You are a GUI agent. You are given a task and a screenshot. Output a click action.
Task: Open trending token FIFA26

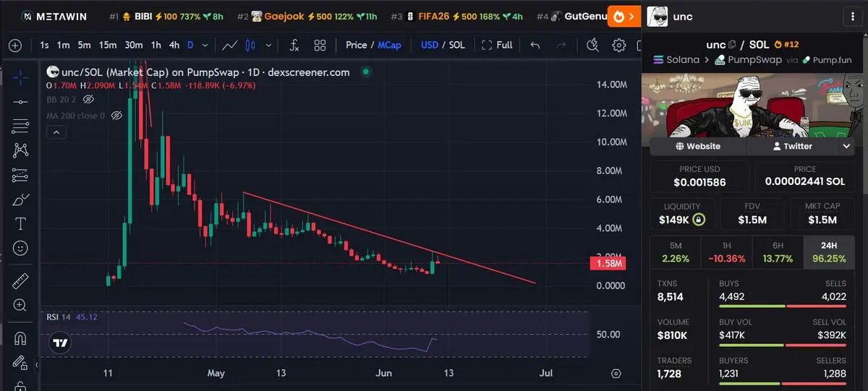pos(458,16)
